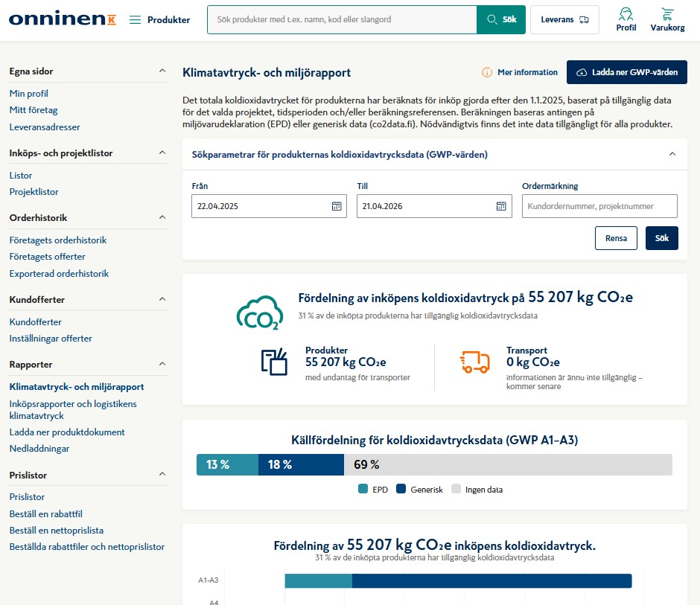Collapse the Orderhistorik sidebar section
The height and width of the screenshot is (605, 700).
click(x=162, y=217)
